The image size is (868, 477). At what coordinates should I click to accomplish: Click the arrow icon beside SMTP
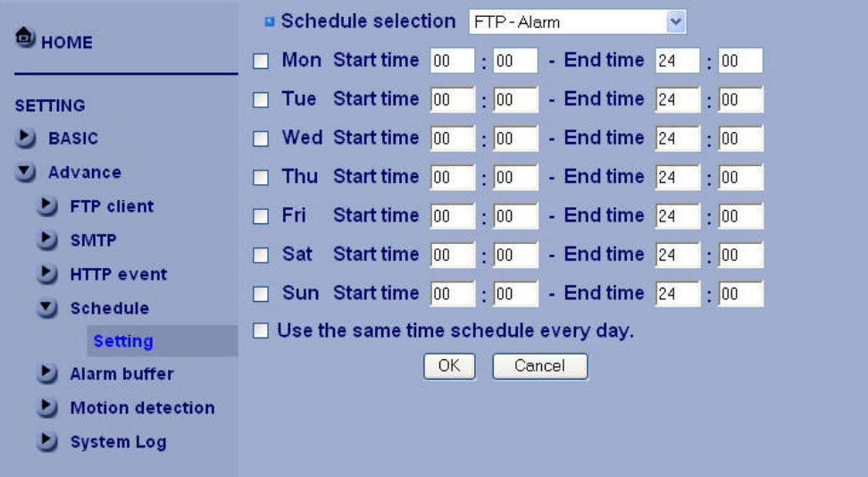click(47, 240)
